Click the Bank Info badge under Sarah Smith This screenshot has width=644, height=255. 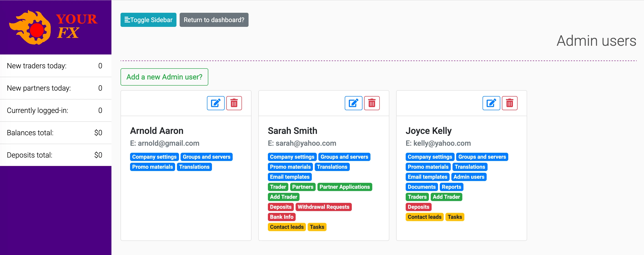[282, 217]
